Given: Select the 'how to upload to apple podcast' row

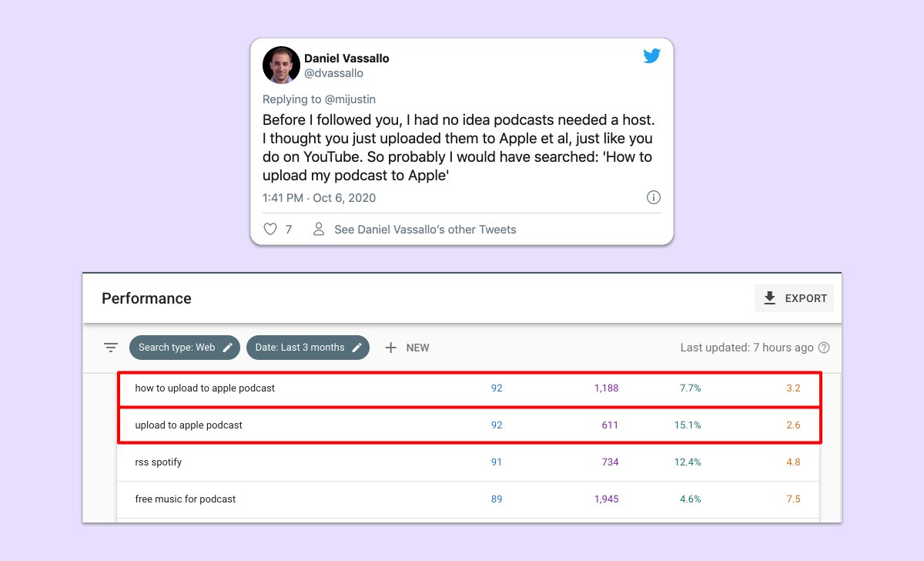Looking at the screenshot, I should (205, 388).
